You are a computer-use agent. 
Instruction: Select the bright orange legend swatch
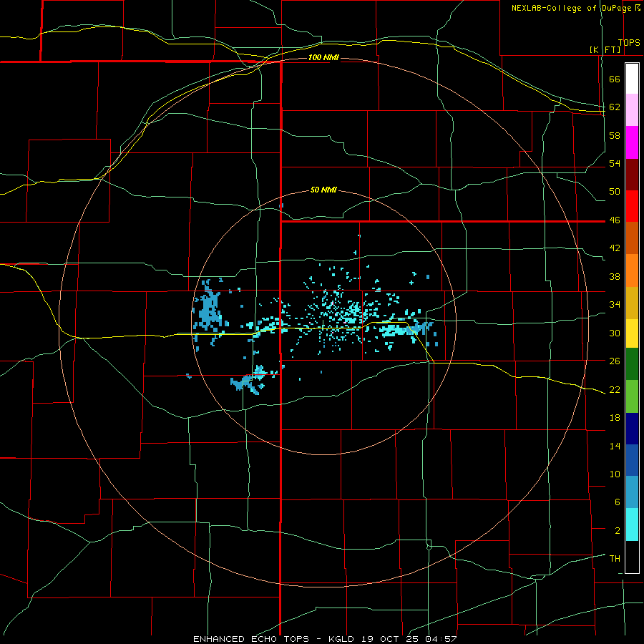[x=632, y=270]
